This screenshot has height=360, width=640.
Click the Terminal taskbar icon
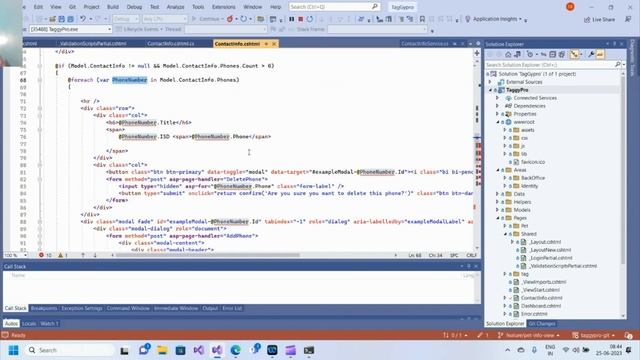(309, 350)
